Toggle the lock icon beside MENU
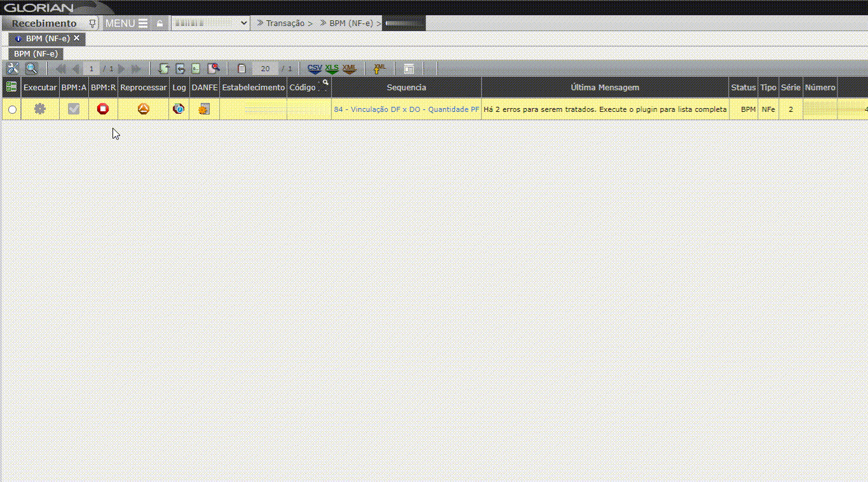Image resolution: width=868 pixels, height=482 pixels. coord(160,24)
